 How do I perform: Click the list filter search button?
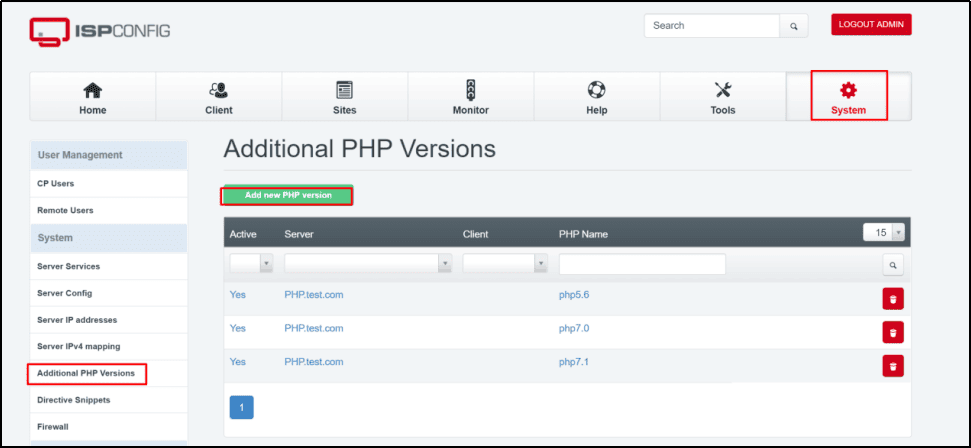892,264
